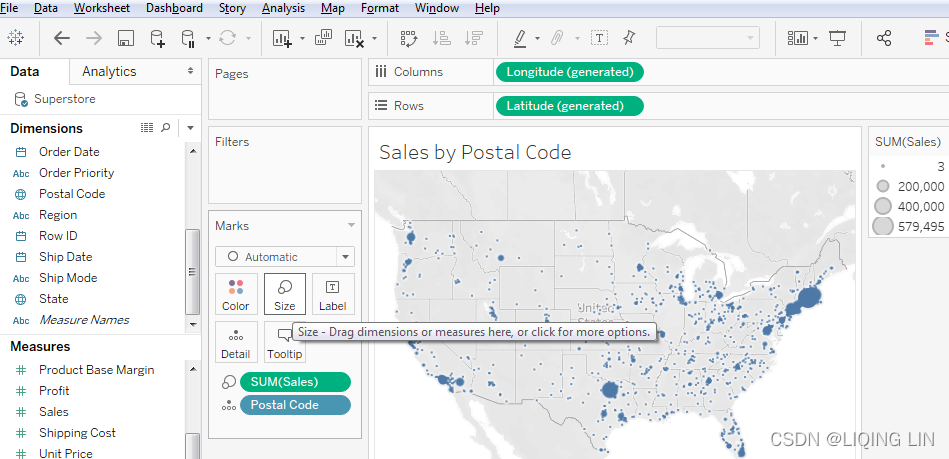Click the Swap rows and columns icon

pyautogui.click(x=410, y=39)
